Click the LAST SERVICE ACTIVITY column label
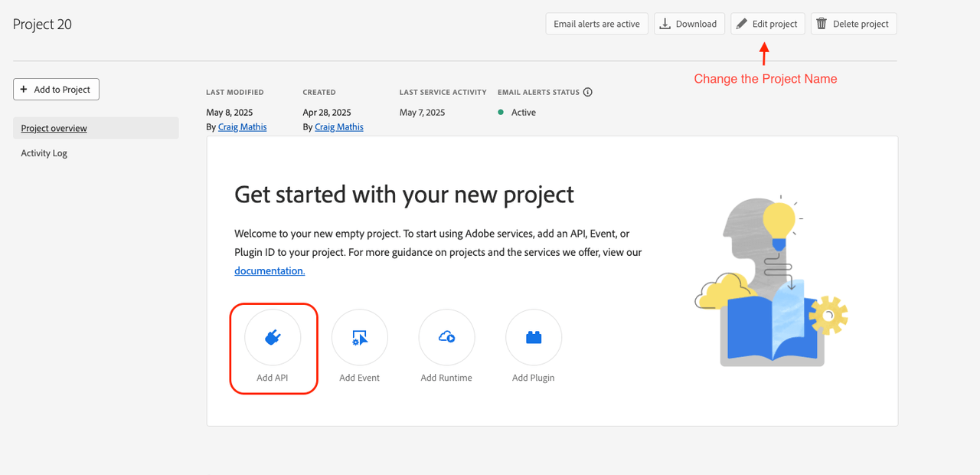The width and height of the screenshot is (980, 475). [x=443, y=92]
